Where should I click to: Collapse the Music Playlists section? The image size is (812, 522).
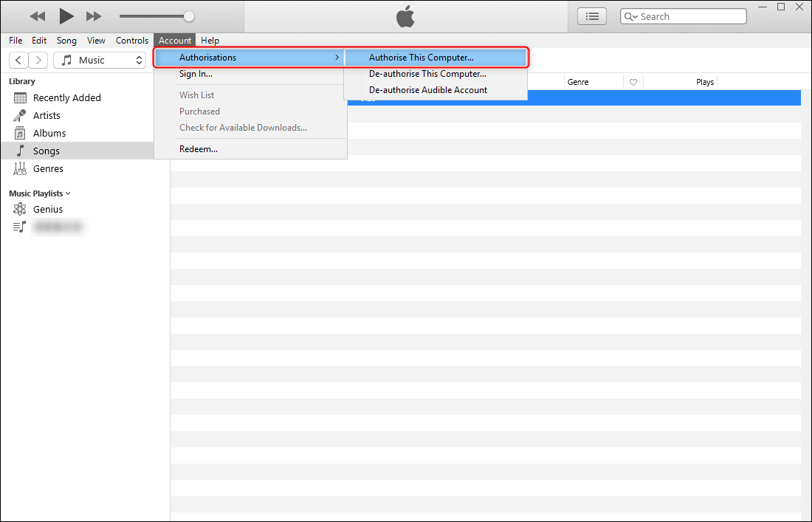pyautogui.click(x=68, y=193)
